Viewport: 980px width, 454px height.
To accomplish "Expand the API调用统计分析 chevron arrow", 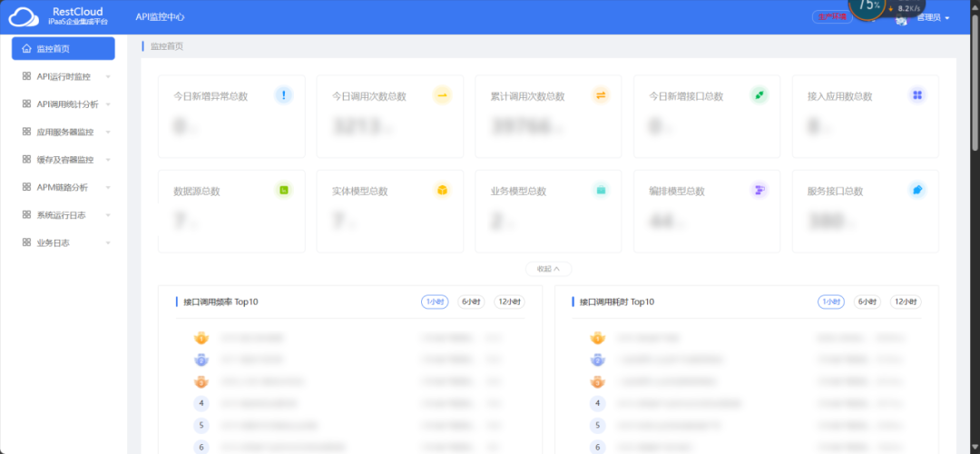I will (x=108, y=104).
